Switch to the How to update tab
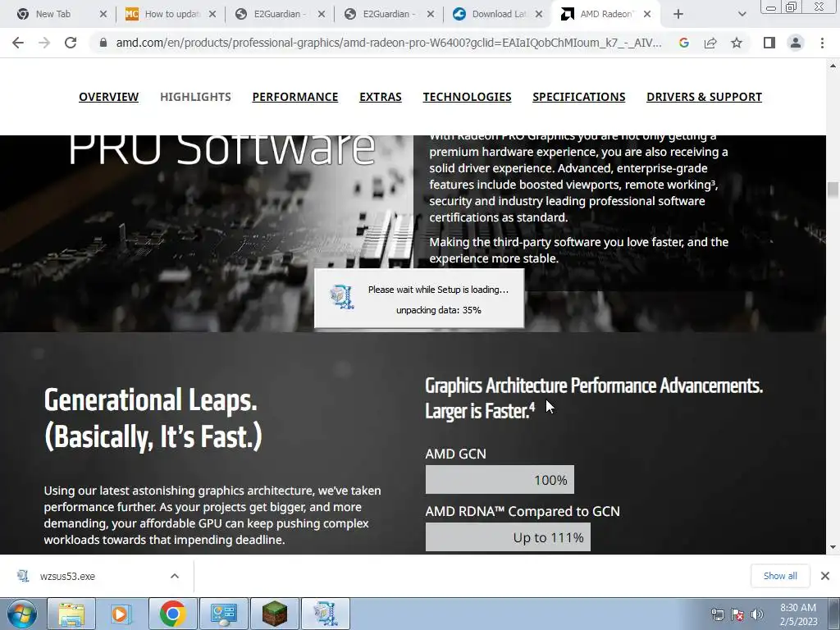Screen dimensions: 840x630 click(171, 14)
